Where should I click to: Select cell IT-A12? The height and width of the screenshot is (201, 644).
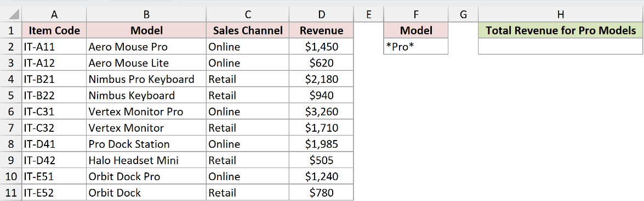pyautogui.click(x=54, y=63)
